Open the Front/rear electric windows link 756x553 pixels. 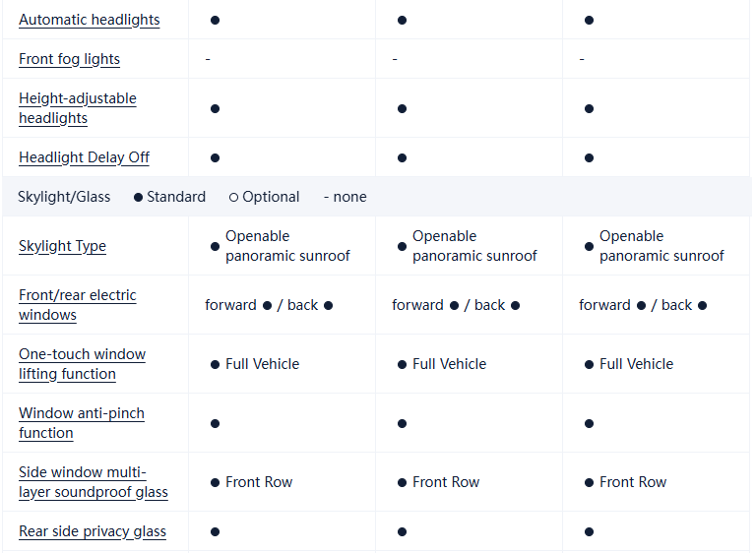pyautogui.click(x=77, y=305)
